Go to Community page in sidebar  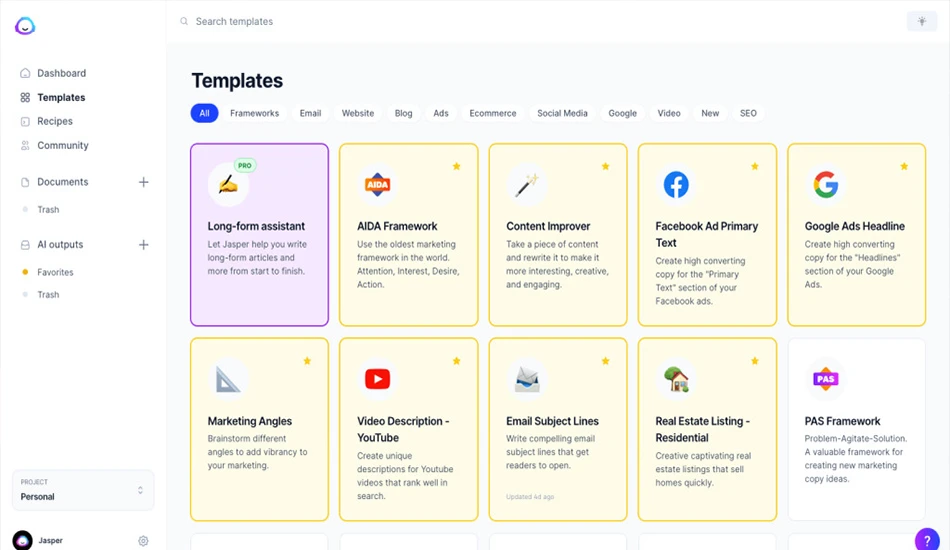tap(62, 145)
